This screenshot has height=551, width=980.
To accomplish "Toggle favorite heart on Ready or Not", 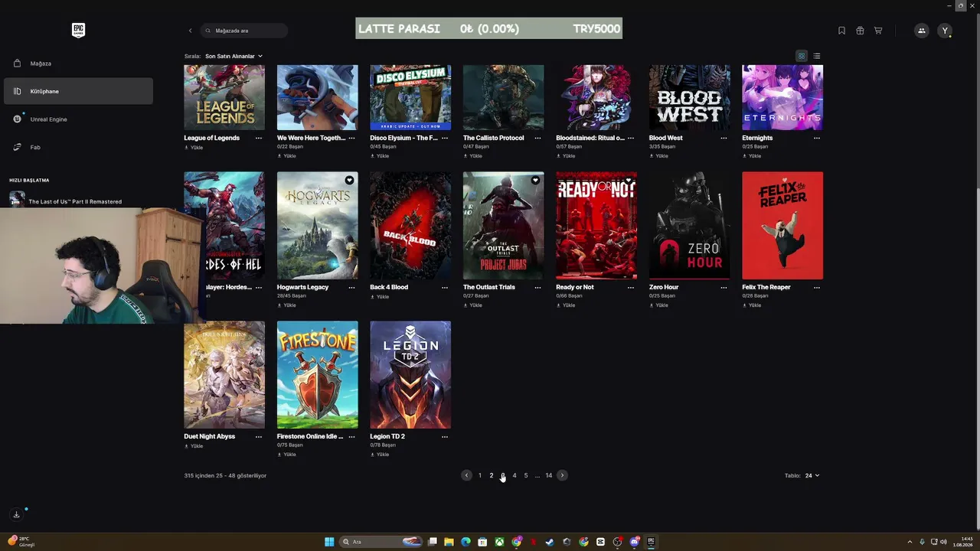I will pyautogui.click(x=629, y=181).
